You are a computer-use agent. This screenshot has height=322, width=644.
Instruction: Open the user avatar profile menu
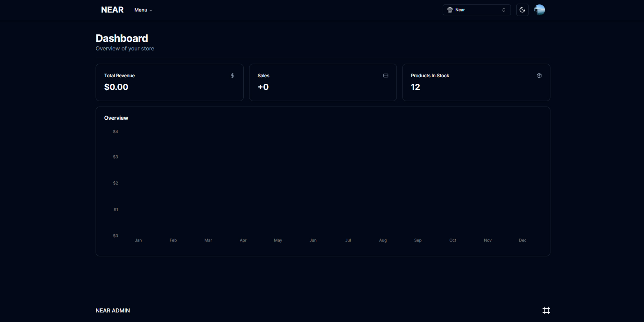[539, 10]
